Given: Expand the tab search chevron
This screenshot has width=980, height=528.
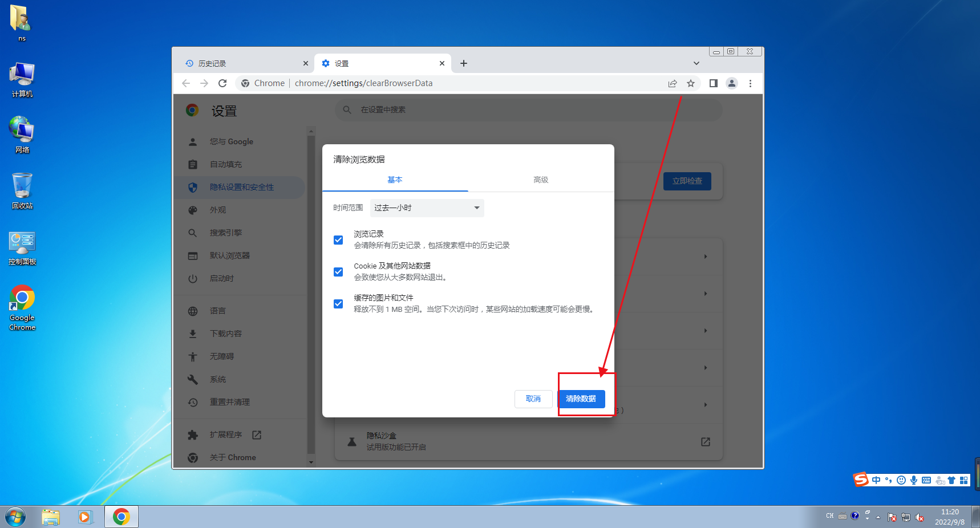Looking at the screenshot, I should coord(696,63).
